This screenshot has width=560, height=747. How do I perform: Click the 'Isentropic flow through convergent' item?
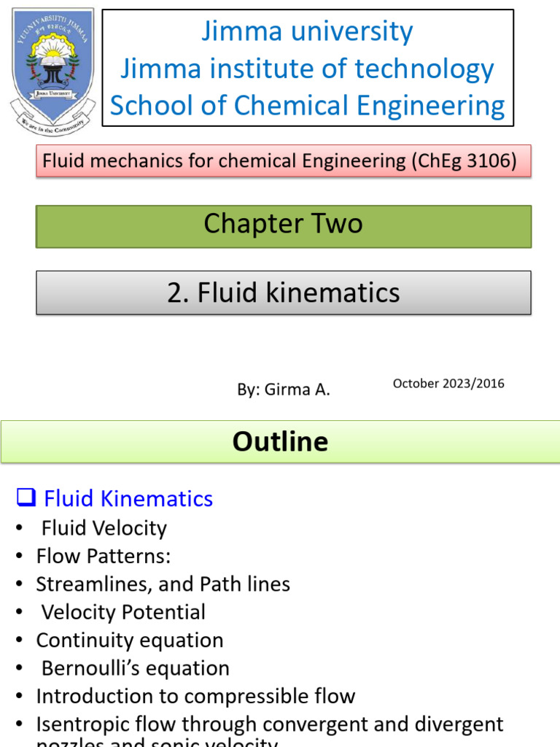tap(270, 724)
